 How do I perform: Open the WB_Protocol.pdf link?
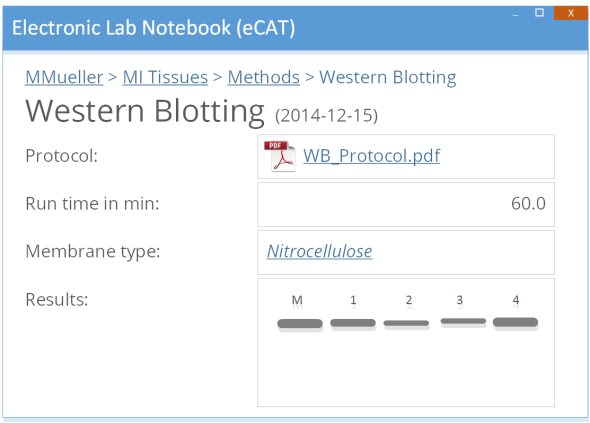(x=371, y=156)
